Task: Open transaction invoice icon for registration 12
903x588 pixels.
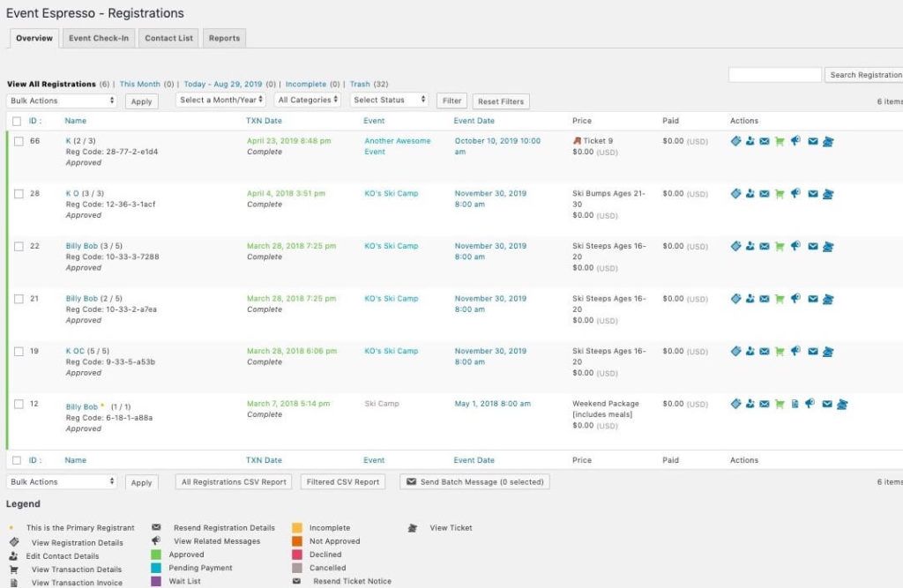Action: pos(795,405)
